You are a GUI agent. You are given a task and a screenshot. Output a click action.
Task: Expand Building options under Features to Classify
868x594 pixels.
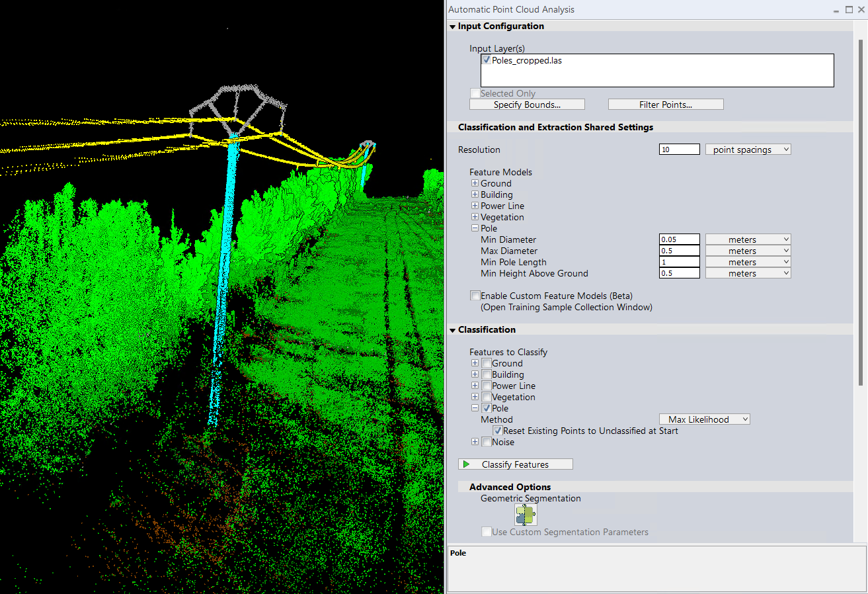[x=475, y=374]
